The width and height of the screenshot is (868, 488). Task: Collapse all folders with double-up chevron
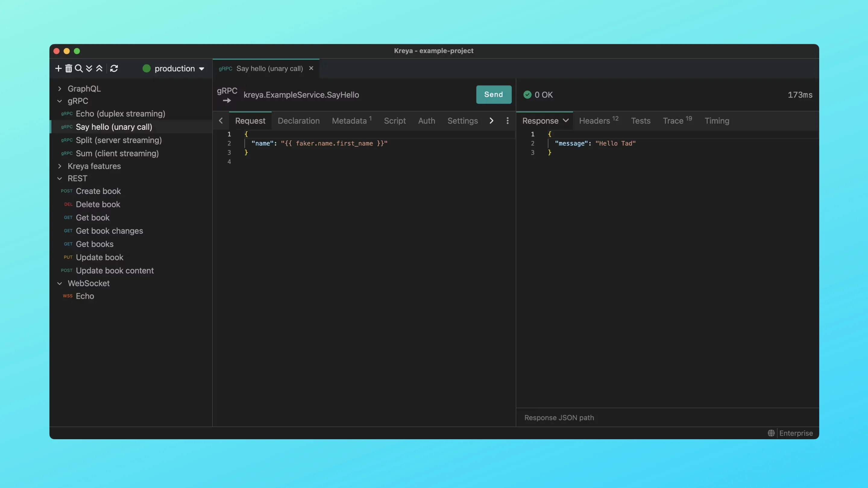coord(99,69)
